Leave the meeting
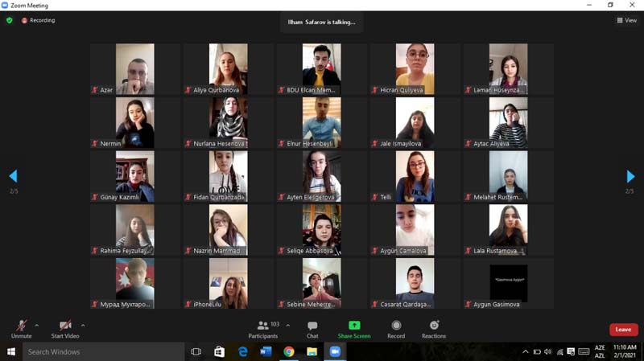This screenshot has width=644, height=361. [623, 330]
